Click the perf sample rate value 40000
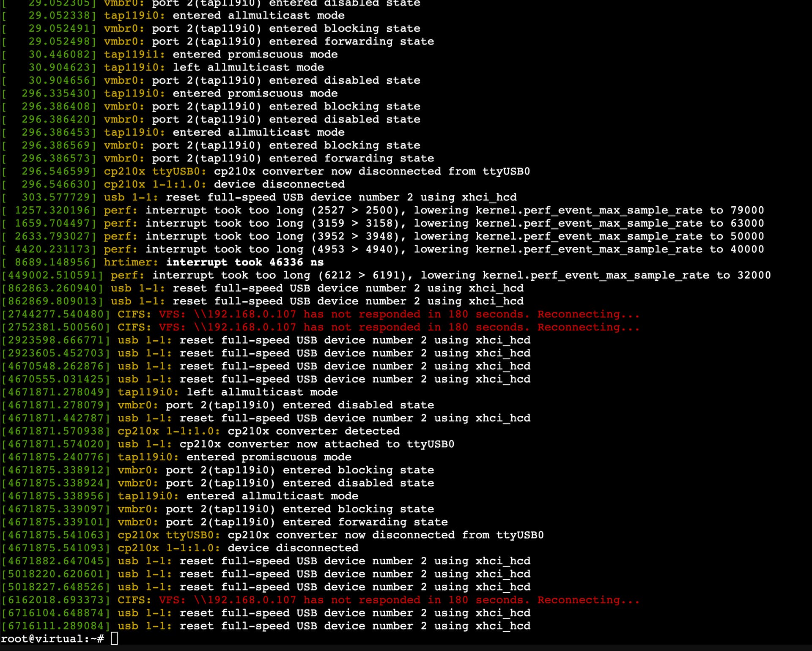Image resolution: width=812 pixels, height=651 pixels. pyautogui.click(x=747, y=249)
